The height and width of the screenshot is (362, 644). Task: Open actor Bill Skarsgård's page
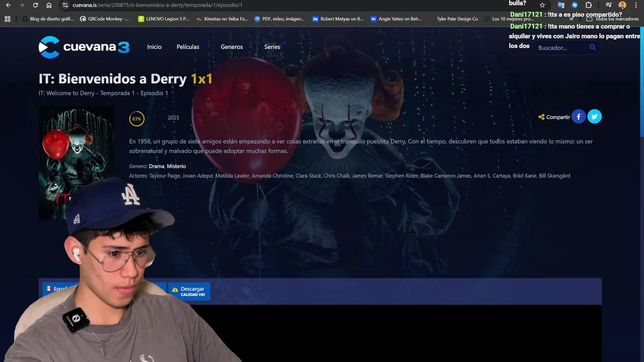(554, 176)
